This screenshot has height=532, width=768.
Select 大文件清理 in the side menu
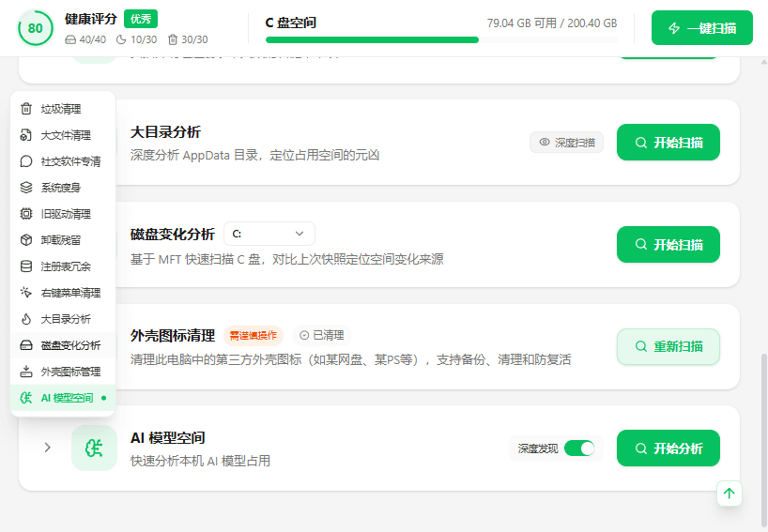(x=63, y=135)
